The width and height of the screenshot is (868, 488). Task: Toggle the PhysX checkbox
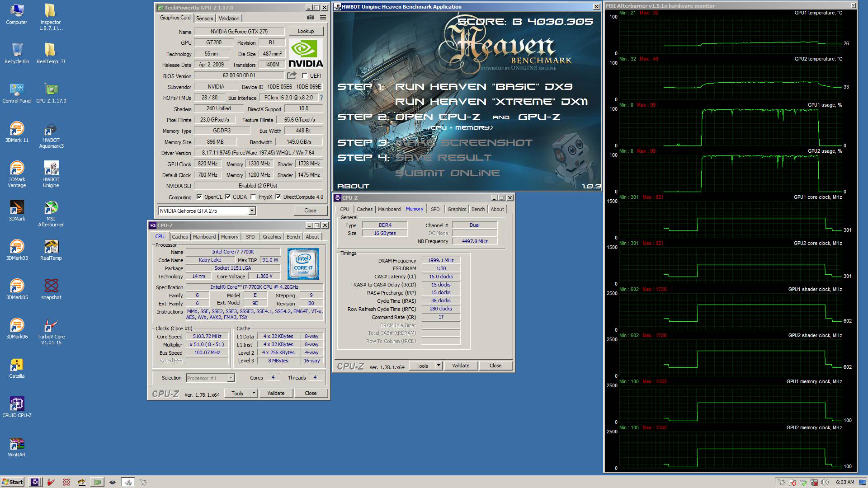253,197
